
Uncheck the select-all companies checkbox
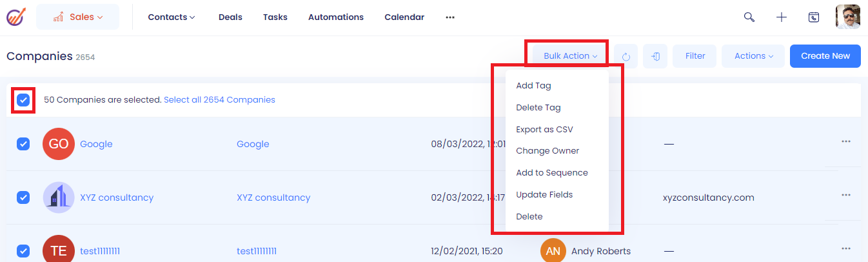click(x=23, y=100)
